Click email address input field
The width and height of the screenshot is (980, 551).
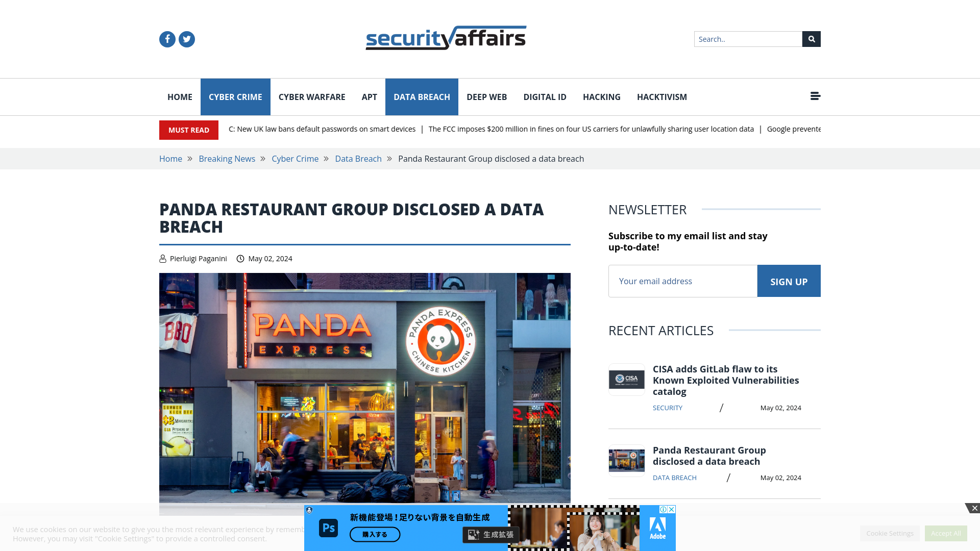pos(682,281)
